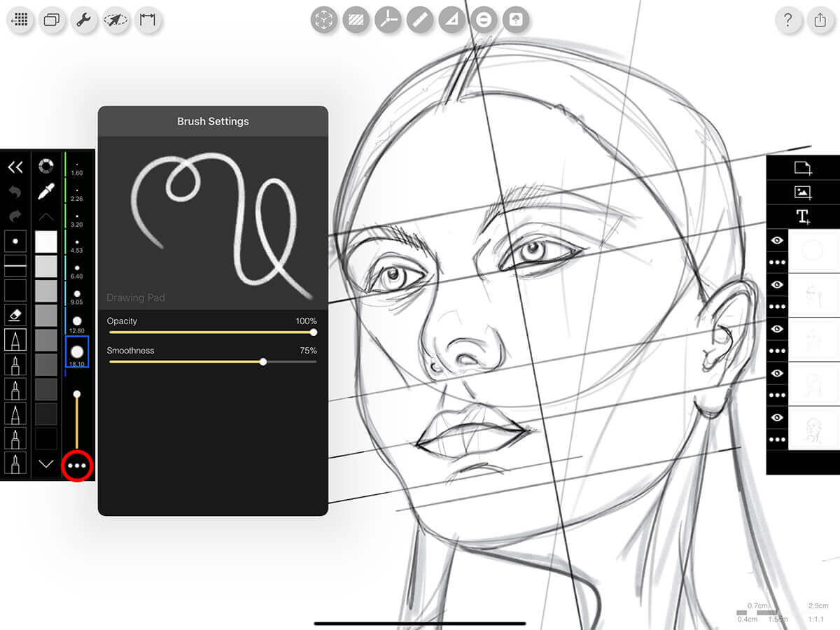
Task: Collapse the tool panel with double chevron
Action: 15,167
